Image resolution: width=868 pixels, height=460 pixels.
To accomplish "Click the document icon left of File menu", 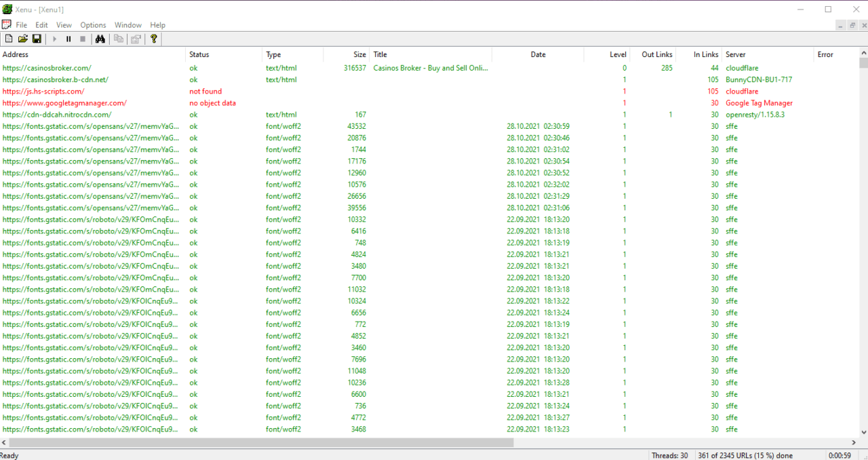I will [x=7, y=25].
